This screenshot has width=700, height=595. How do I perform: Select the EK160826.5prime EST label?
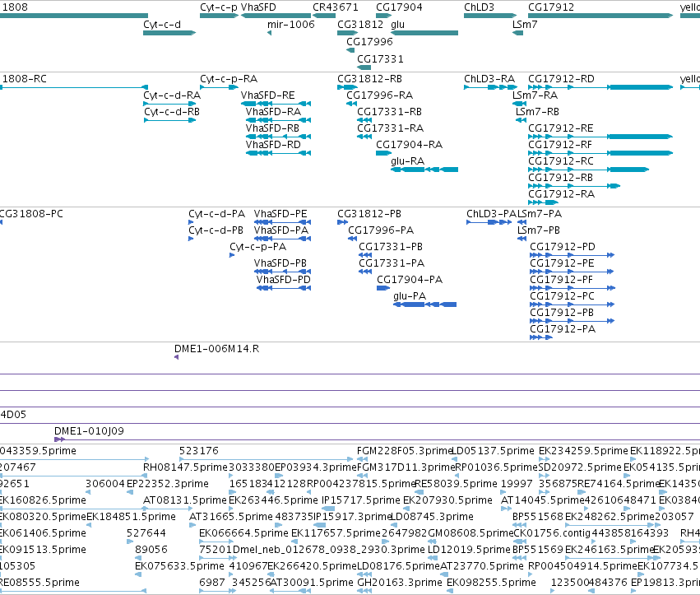(x=43, y=500)
